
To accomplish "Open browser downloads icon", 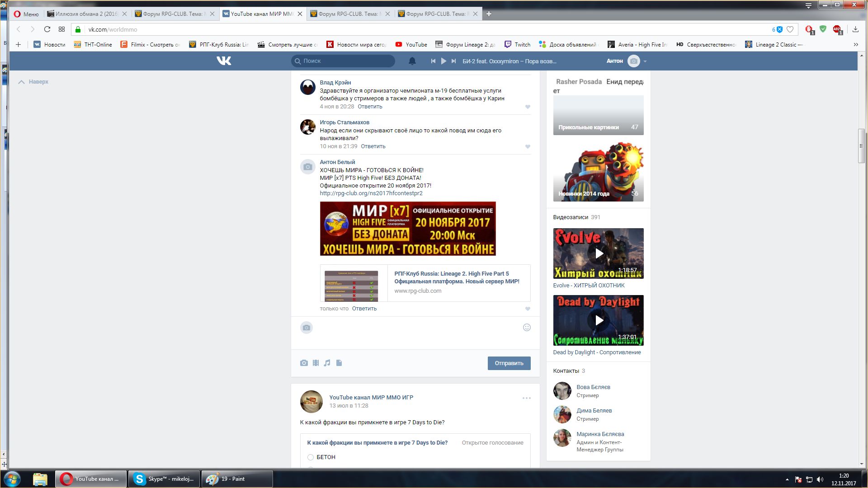I will pyautogui.click(x=855, y=29).
